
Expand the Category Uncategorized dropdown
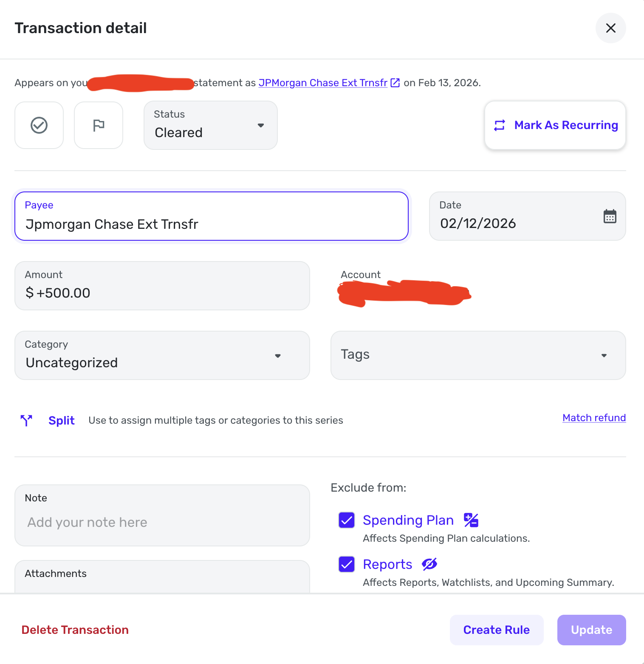(x=162, y=355)
